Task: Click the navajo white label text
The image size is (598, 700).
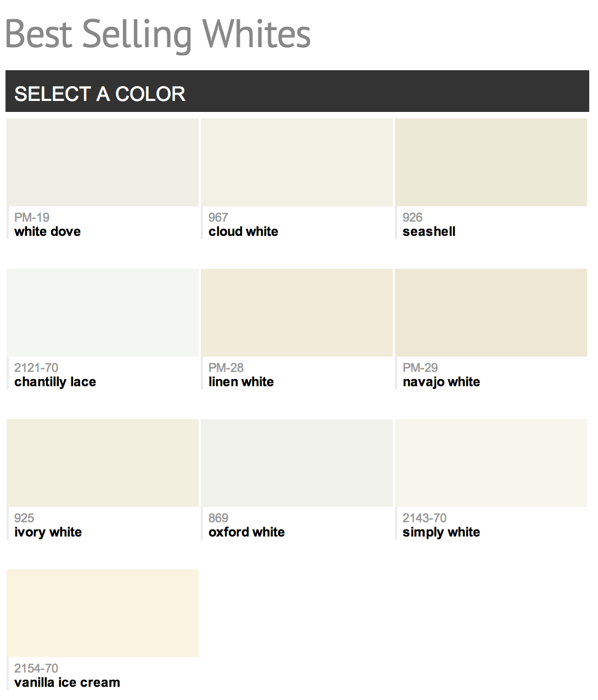Action: (441, 382)
